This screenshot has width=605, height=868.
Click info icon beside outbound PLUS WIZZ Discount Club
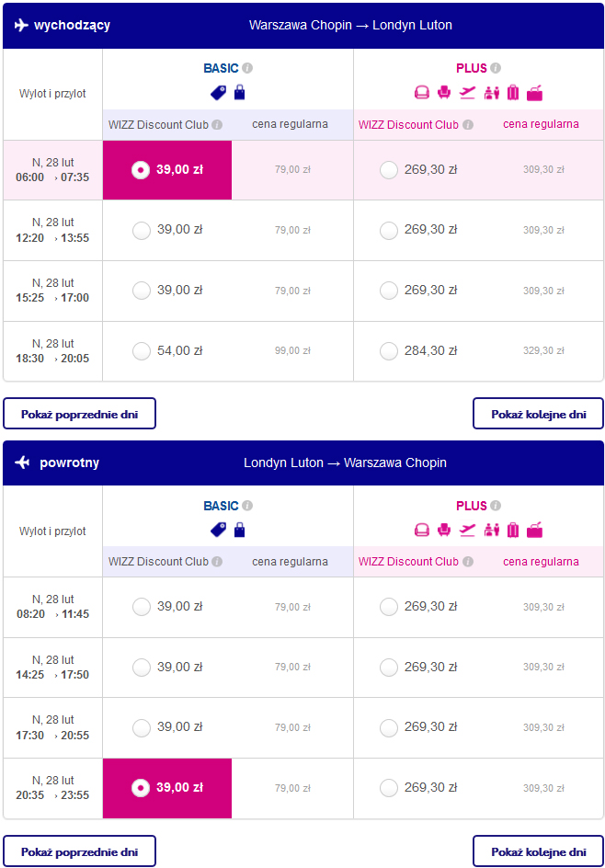tap(467, 125)
